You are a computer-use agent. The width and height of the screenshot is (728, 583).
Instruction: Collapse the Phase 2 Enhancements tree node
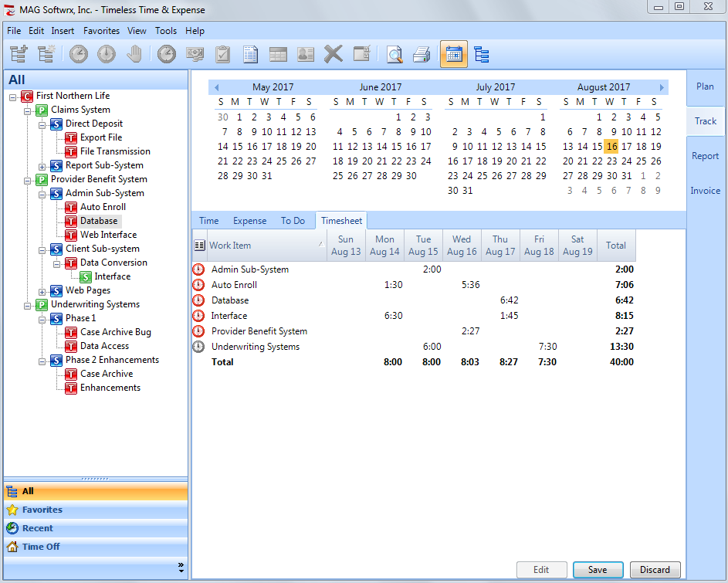(x=42, y=361)
